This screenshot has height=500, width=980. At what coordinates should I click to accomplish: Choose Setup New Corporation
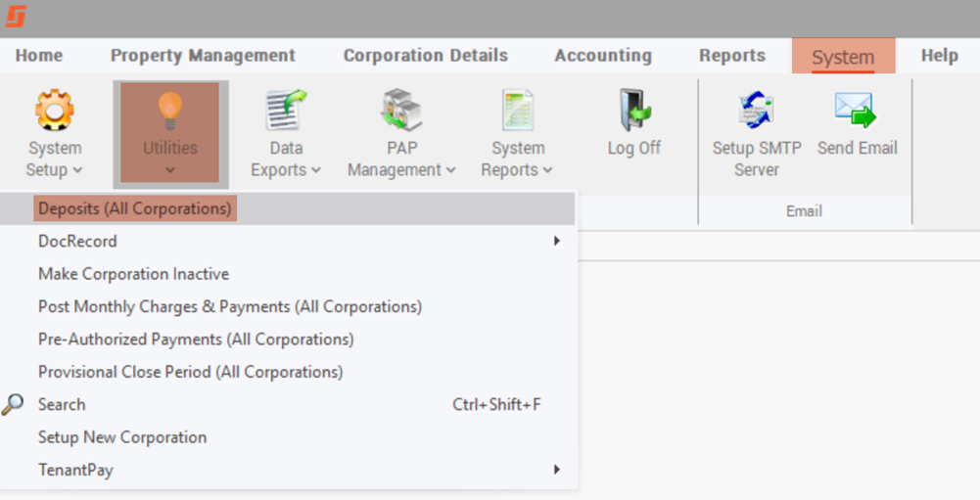tap(288, 436)
